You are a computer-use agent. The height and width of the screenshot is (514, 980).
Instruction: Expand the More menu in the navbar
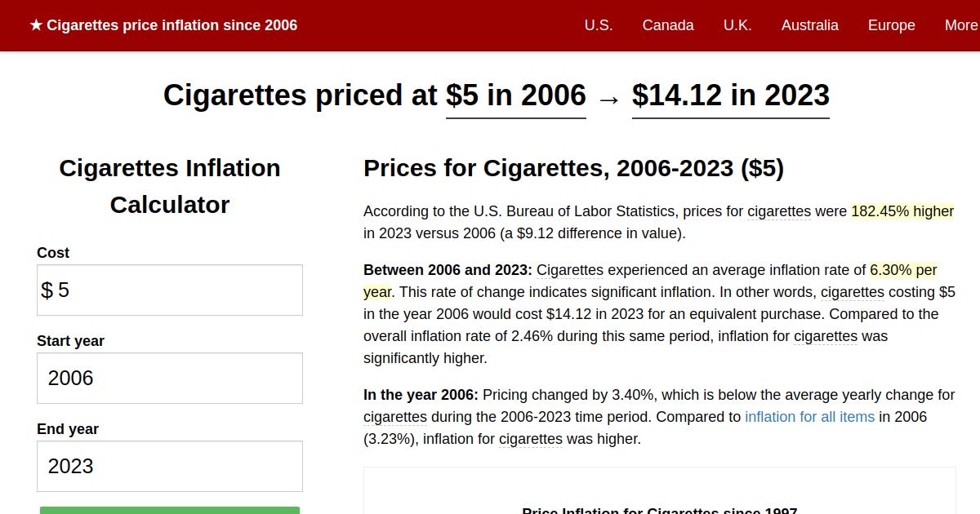tap(960, 25)
